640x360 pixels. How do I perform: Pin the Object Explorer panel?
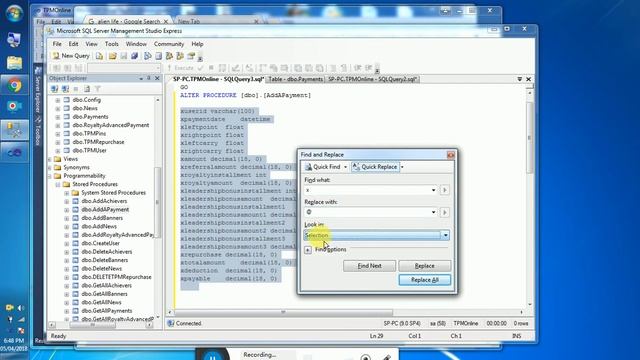tap(149, 78)
